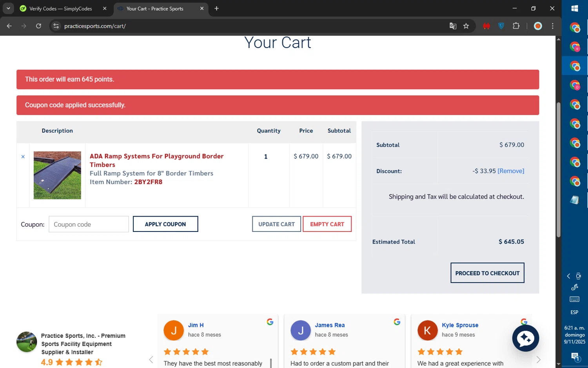Close the Your Cart tab
Image resolution: width=588 pixels, height=368 pixels.
[202, 8]
